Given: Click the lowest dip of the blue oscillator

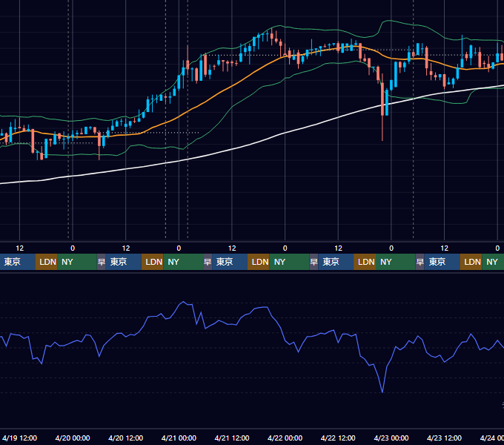Looking at the screenshot, I should 382,392.
